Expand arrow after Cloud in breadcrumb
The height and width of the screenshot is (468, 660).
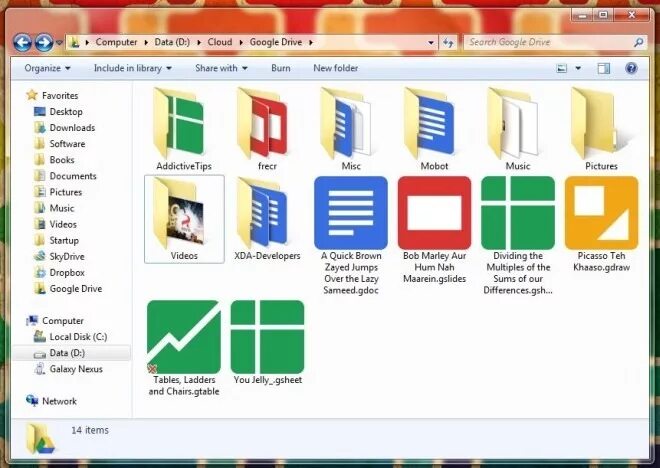(241, 43)
